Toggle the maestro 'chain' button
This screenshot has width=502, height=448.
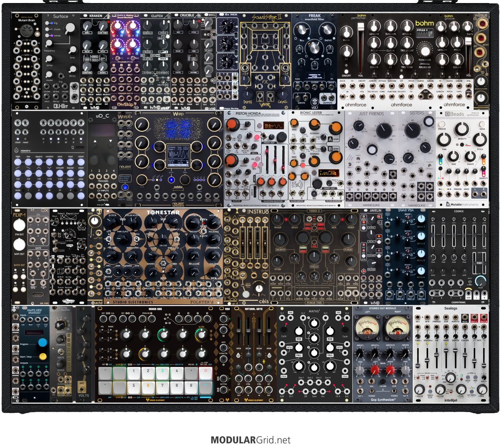click(81, 173)
